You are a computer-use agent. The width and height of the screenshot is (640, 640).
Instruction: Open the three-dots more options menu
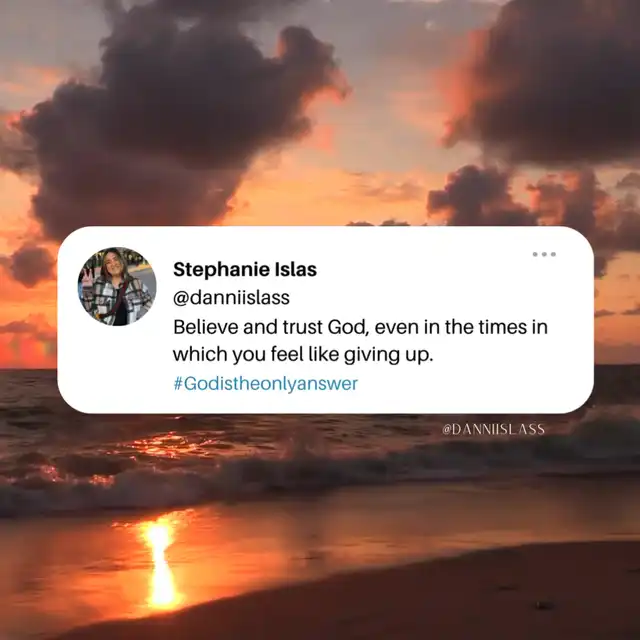tap(544, 254)
